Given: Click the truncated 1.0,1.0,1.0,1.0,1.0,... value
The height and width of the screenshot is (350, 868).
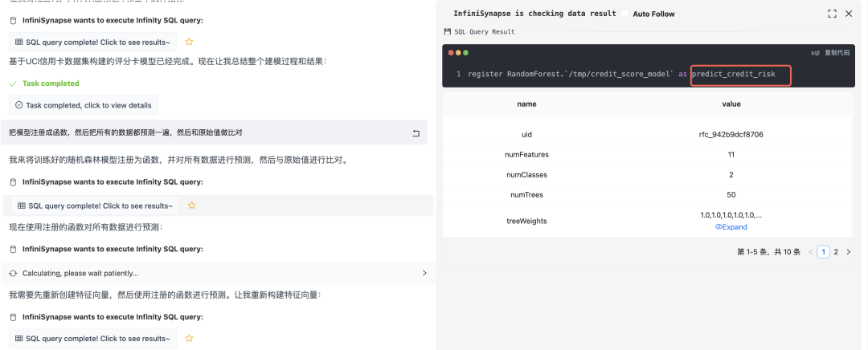Looking at the screenshot, I should (x=731, y=216).
